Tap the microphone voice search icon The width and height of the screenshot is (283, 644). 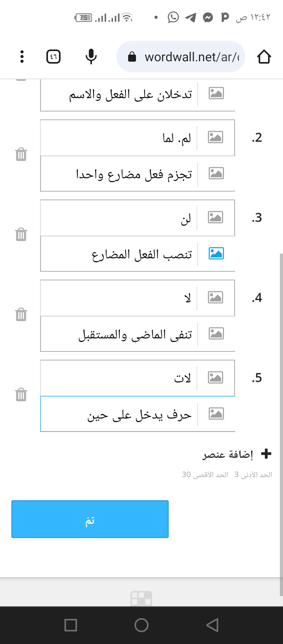click(91, 57)
